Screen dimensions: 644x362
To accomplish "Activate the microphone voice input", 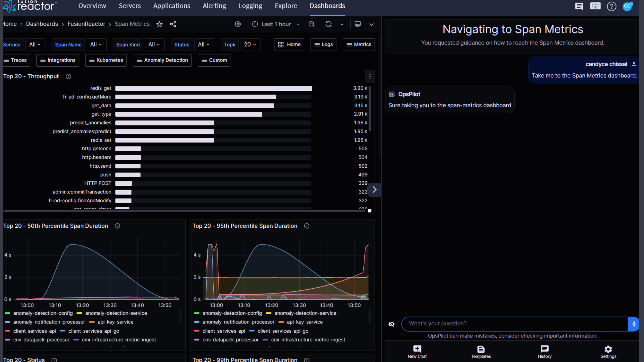I will click(633, 324).
